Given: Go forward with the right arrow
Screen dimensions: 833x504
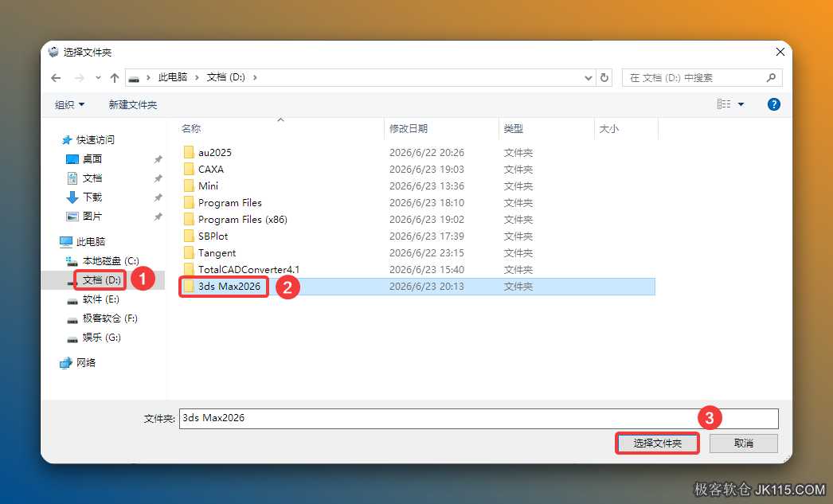Looking at the screenshot, I should [x=79, y=78].
